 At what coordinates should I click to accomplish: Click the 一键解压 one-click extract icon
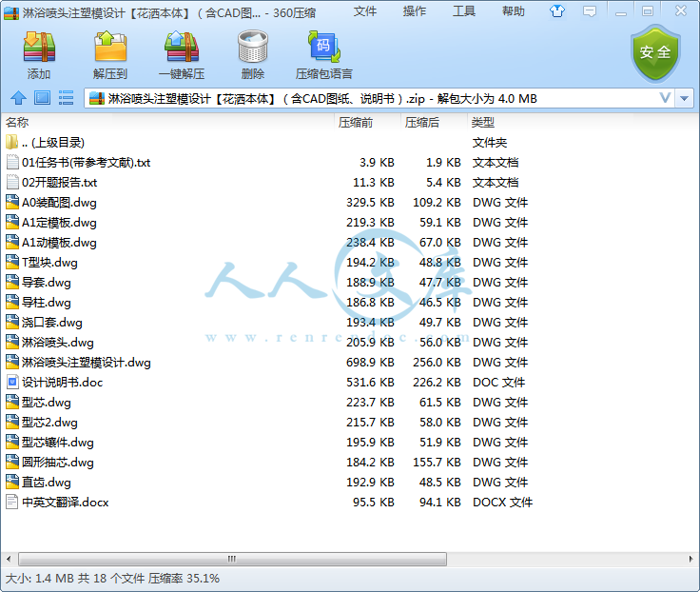[182, 47]
